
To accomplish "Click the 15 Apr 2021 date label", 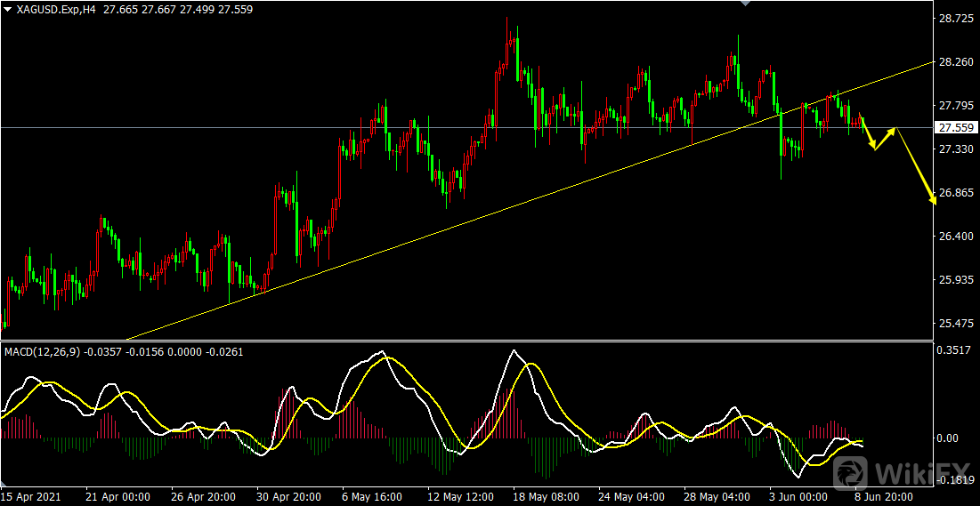I will [31, 496].
